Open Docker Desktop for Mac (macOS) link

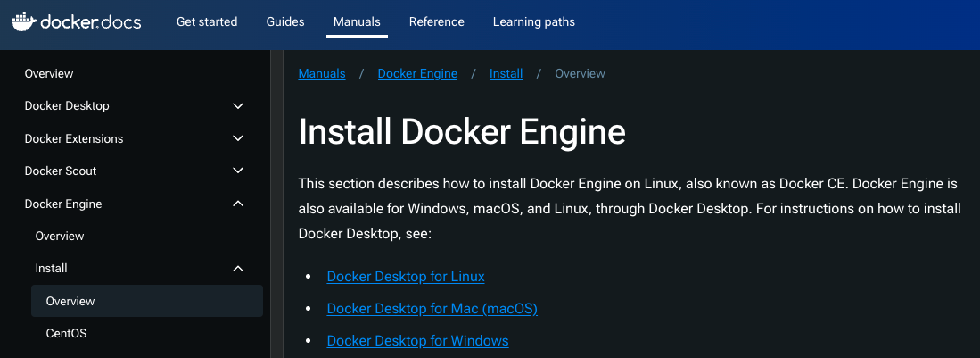click(432, 309)
